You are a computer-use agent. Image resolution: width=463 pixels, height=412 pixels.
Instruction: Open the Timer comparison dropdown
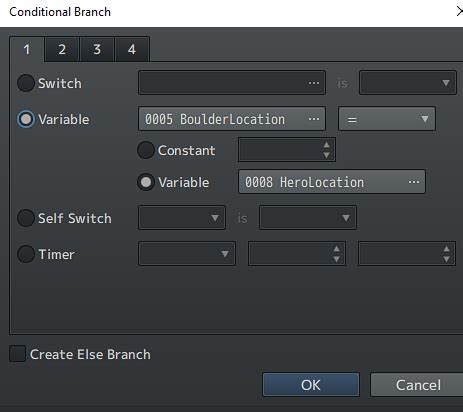point(187,254)
